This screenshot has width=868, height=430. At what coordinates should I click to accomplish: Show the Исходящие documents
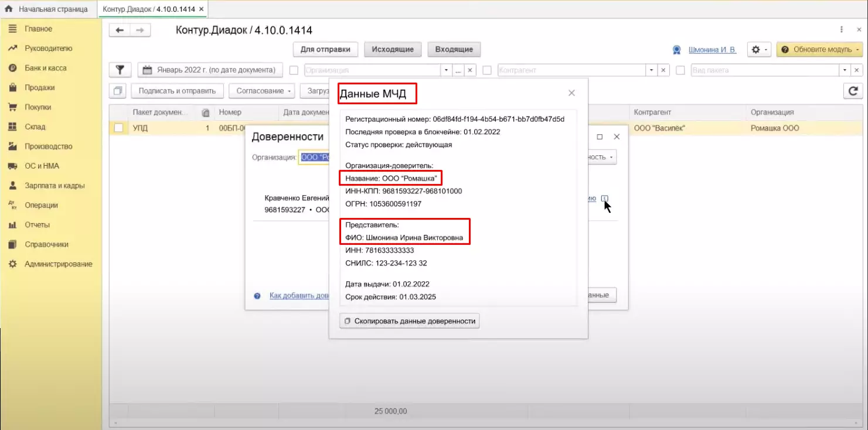(x=393, y=50)
